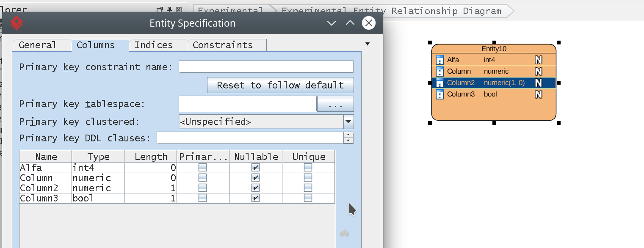The image size is (644, 248).
Task: Enable Unique for the Column3 row
Action: [308, 198]
